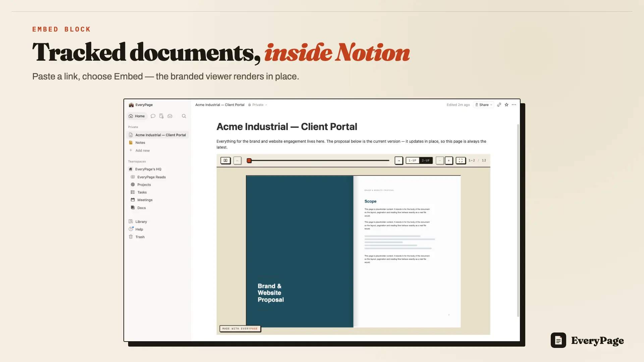Viewport: 644px width, 362px height.
Task: Click the Notes page icon
Action: (x=131, y=142)
